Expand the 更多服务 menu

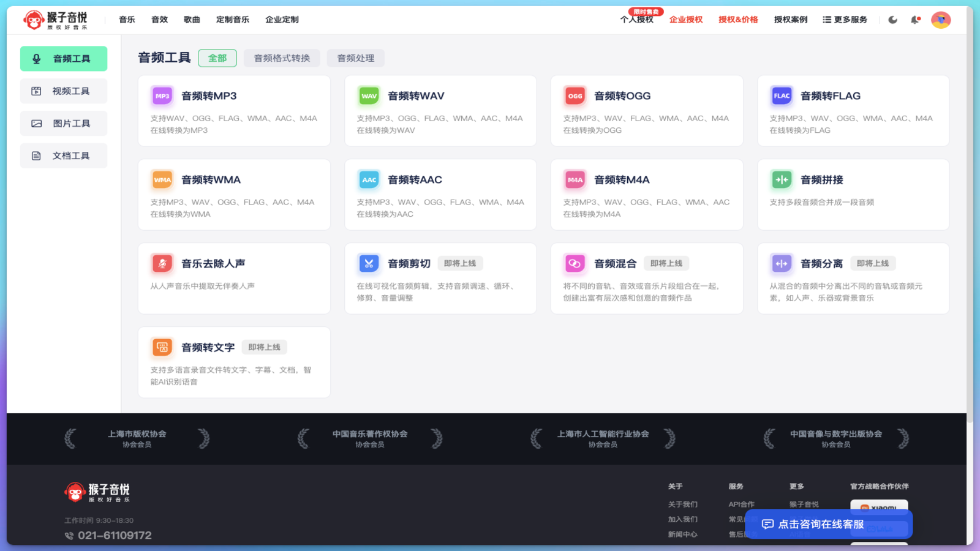845,19
